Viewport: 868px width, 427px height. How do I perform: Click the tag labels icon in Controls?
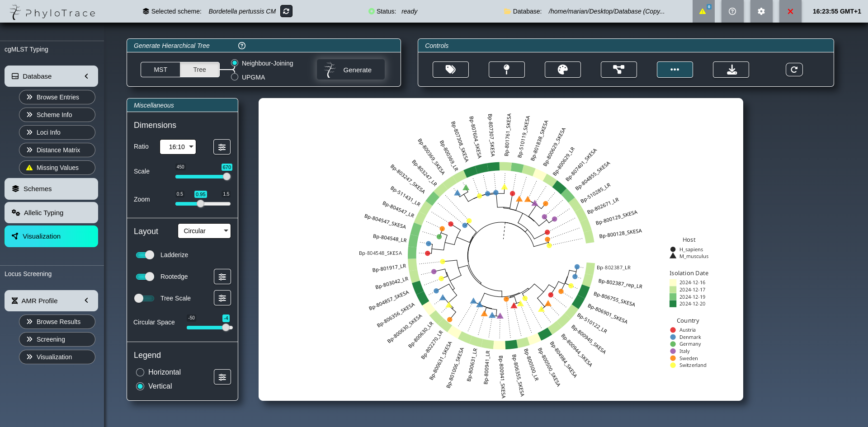click(450, 70)
